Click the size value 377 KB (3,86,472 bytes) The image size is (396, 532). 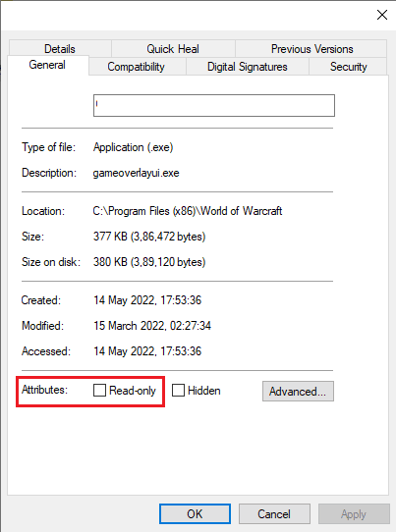149,237
